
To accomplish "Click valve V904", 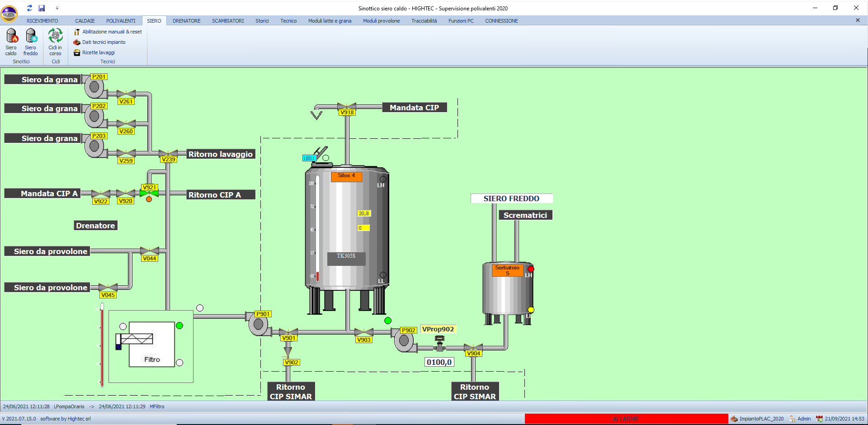I will [473, 348].
